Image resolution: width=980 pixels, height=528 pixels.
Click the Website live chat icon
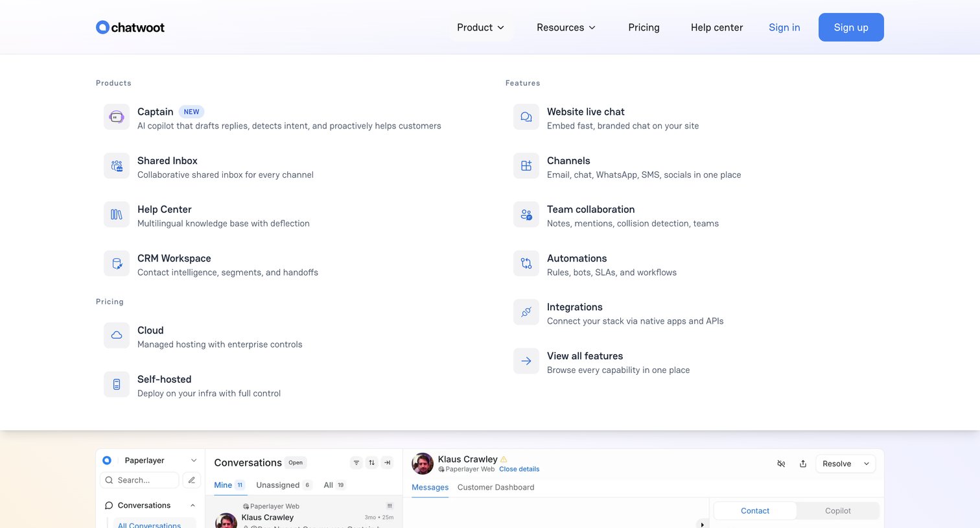click(x=526, y=117)
